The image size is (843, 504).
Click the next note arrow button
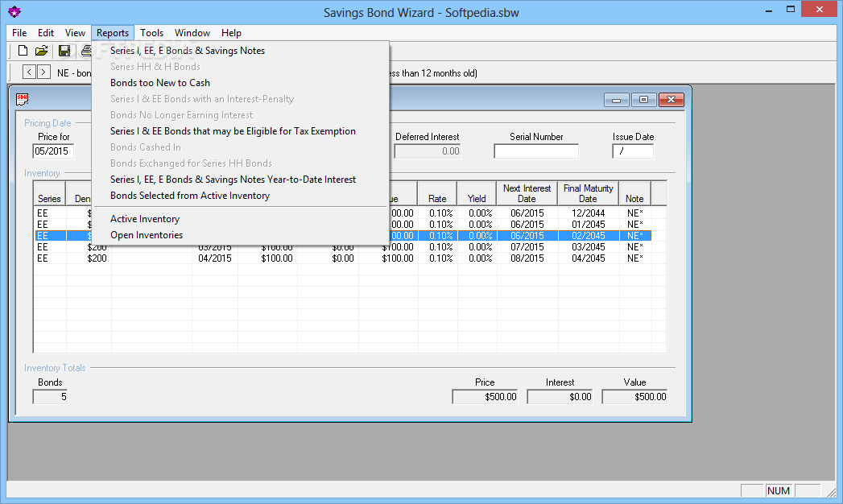(x=43, y=72)
